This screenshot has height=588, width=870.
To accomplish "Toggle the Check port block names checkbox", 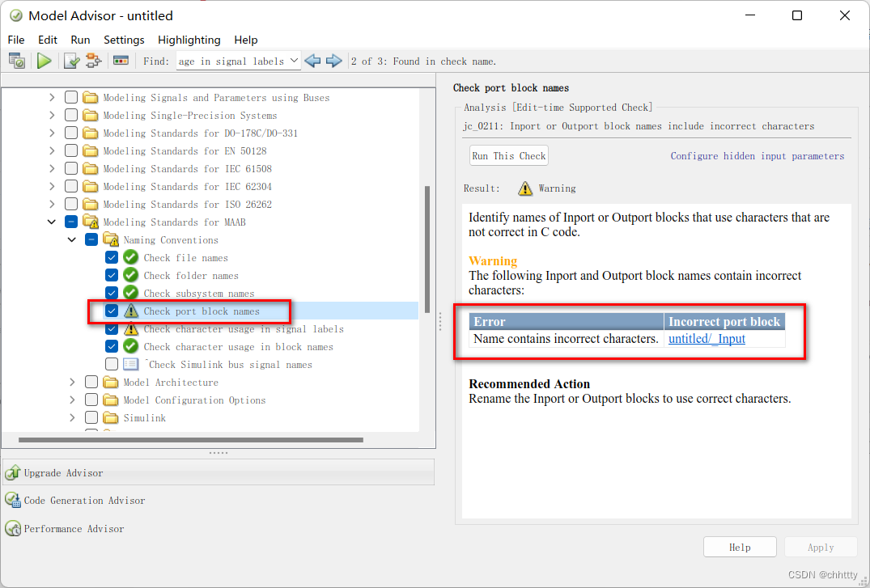I will [112, 311].
